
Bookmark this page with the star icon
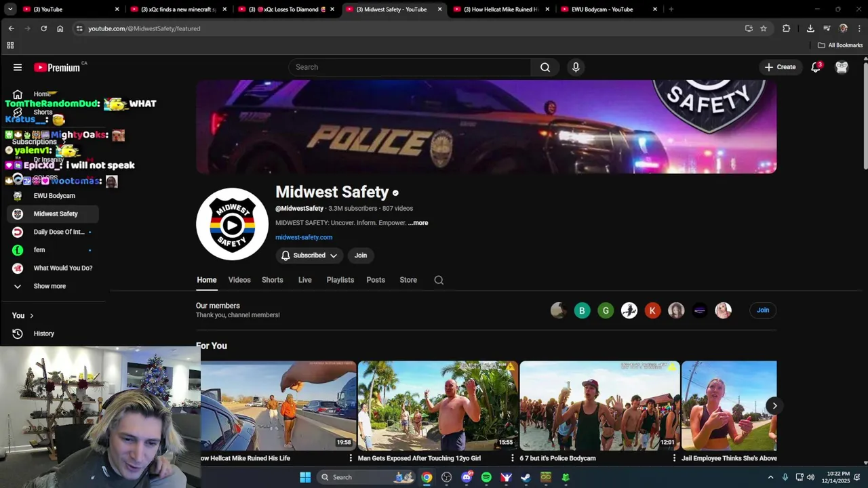(764, 28)
